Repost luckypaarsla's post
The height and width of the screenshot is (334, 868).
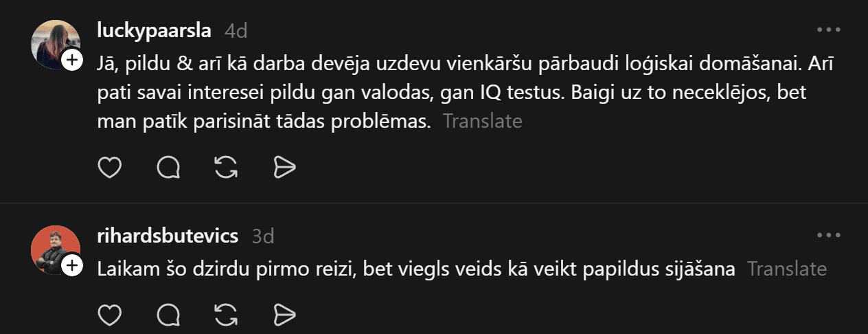click(x=226, y=167)
